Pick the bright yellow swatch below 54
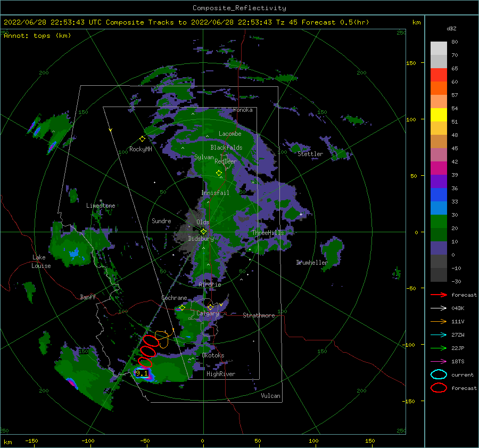479x448 pixels. (x=439, y=115)
